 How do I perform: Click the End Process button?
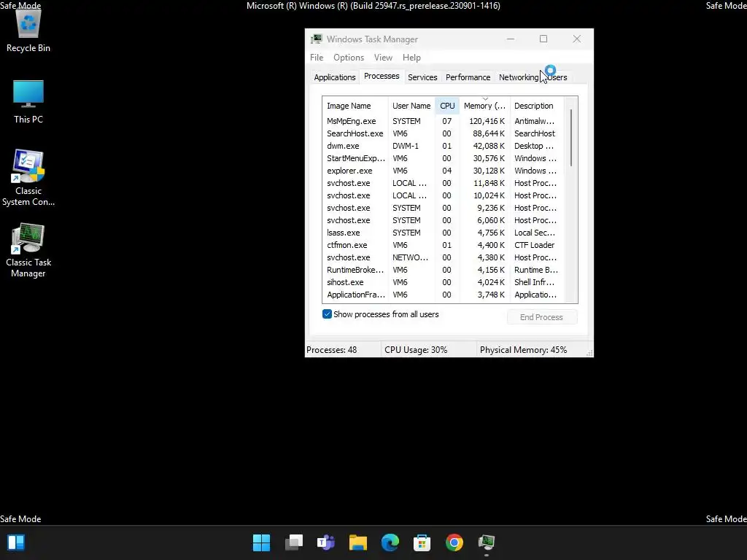(542, 317)
